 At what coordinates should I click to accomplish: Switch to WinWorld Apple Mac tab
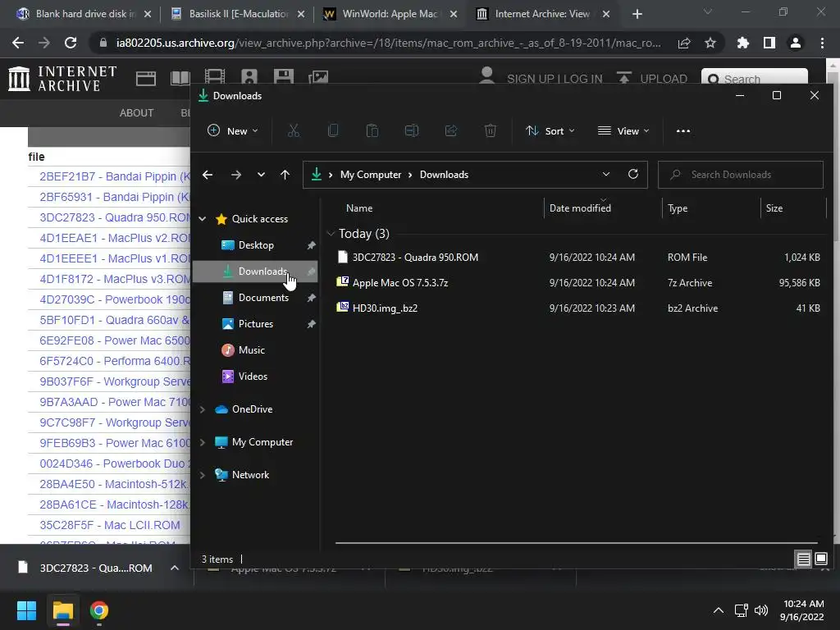tap(390, 14)
